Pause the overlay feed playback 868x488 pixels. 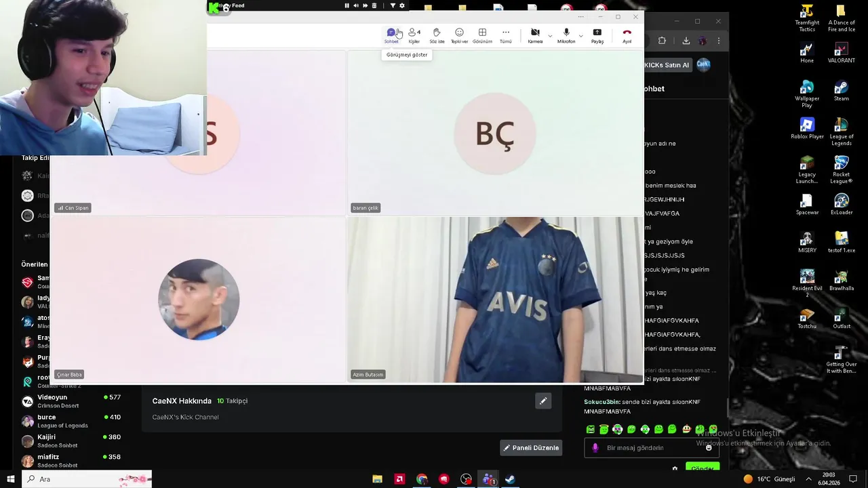(x=347, y=5)
